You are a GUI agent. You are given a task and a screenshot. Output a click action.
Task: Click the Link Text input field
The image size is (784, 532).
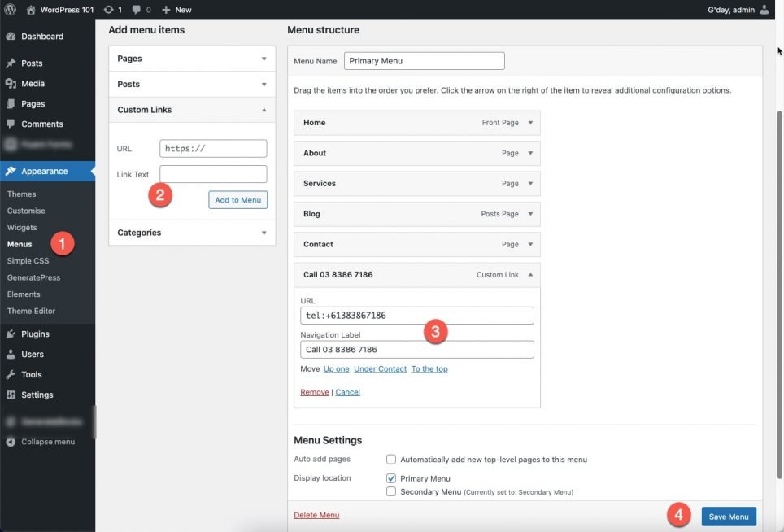pyautogui.click(x=213, y=174)
